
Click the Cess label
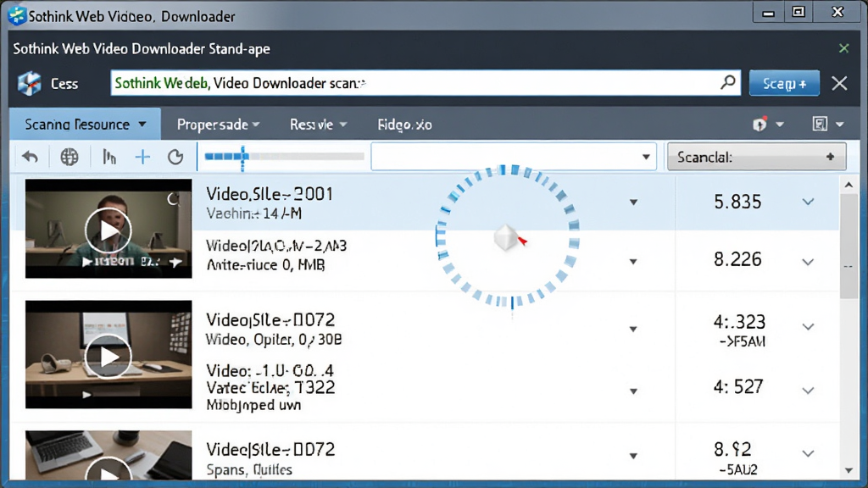pos(64,84)
